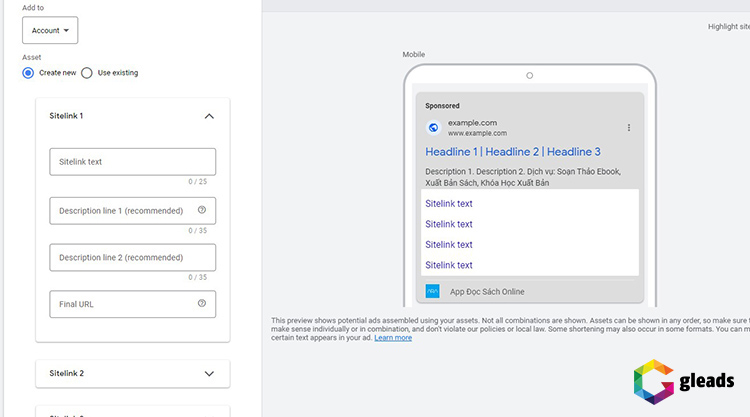Viewport: 750px width, 417px height.
Task: Select the Create new radio button
Action: coord(28,73)
